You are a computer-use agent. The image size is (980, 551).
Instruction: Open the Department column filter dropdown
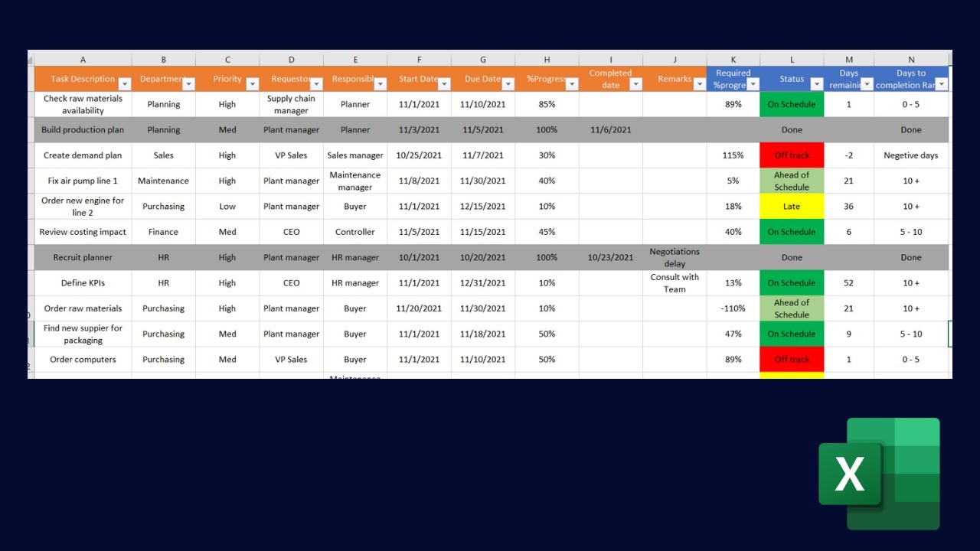pos(188,84)
